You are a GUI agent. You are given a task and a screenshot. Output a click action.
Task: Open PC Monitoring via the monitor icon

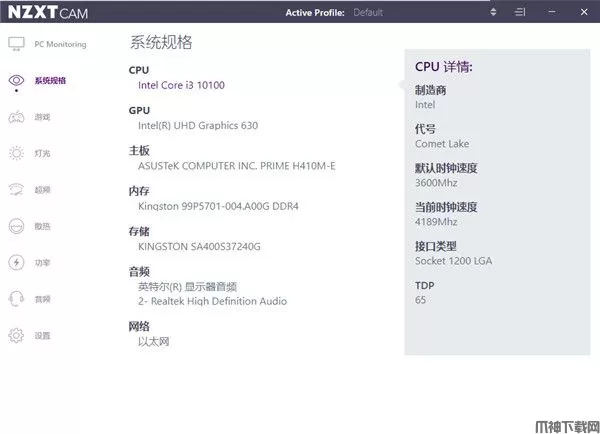point(16,44)
